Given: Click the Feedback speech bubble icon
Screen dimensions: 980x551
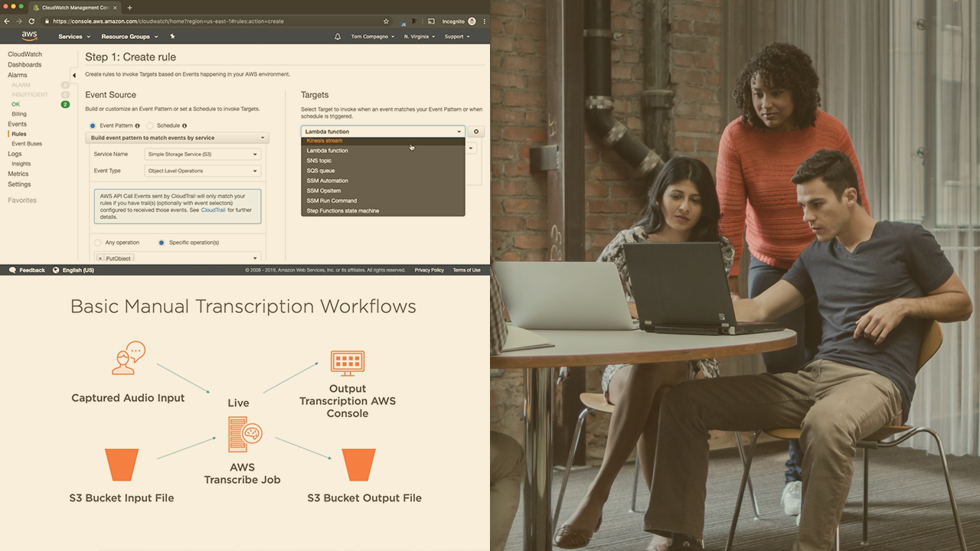Looking at the screenshot, I should pos(12,270).
